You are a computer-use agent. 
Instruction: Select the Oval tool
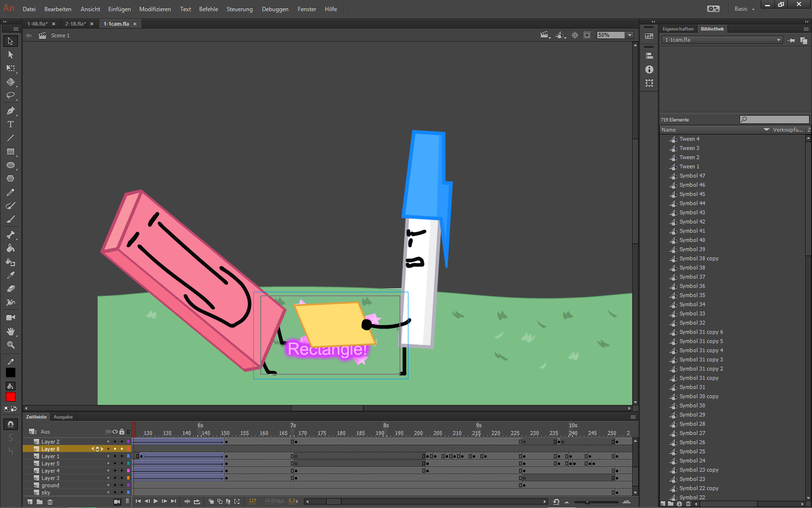11,165
